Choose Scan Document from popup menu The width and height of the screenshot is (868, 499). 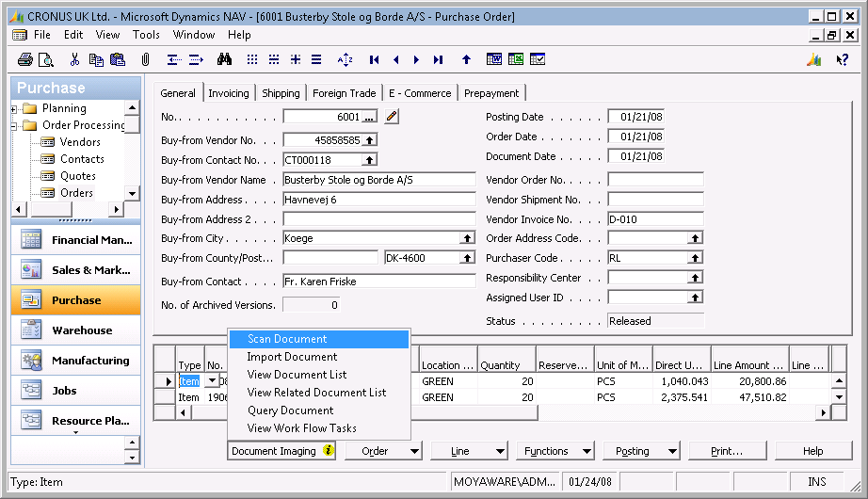click(319, 339)
